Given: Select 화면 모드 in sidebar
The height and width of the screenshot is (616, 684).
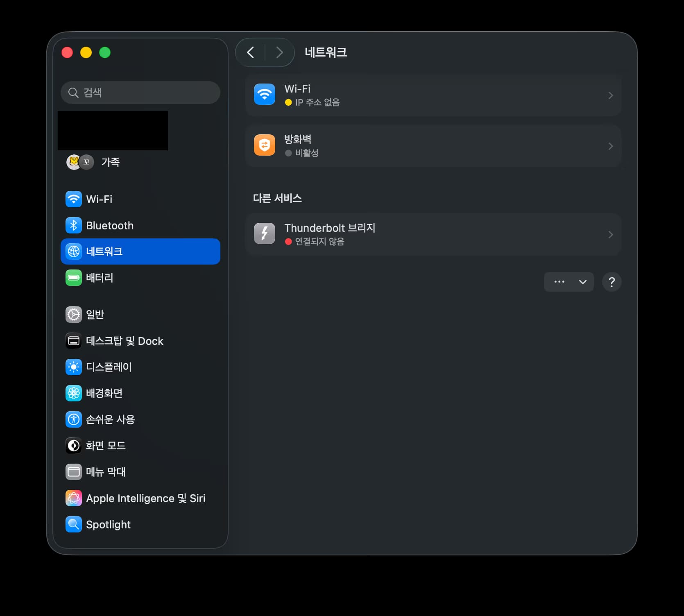Looking at the screenshot, I should coord(106,446).
